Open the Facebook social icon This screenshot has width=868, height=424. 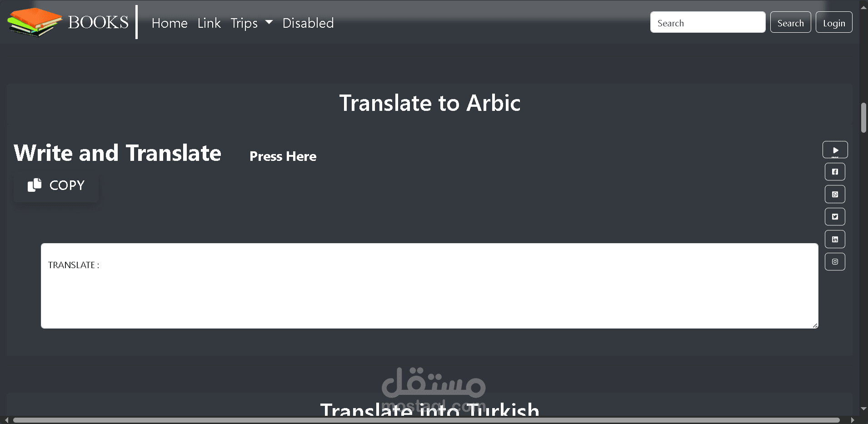click(835, 172)
